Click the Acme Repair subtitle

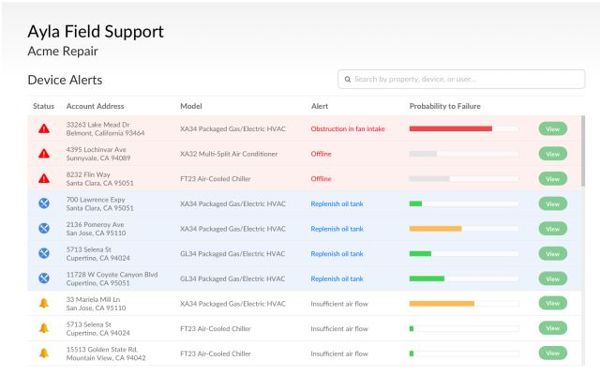(x=63, y=51)
